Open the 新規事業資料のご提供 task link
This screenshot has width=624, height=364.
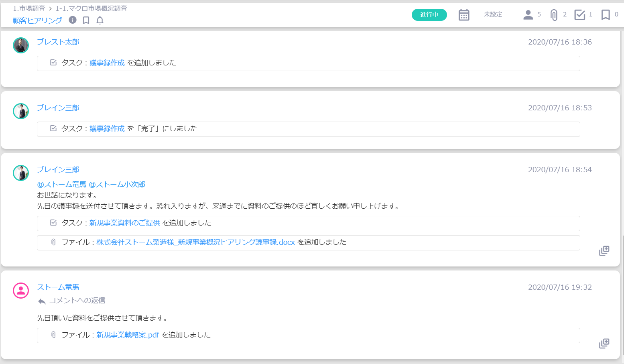click(x=124, y=223)
